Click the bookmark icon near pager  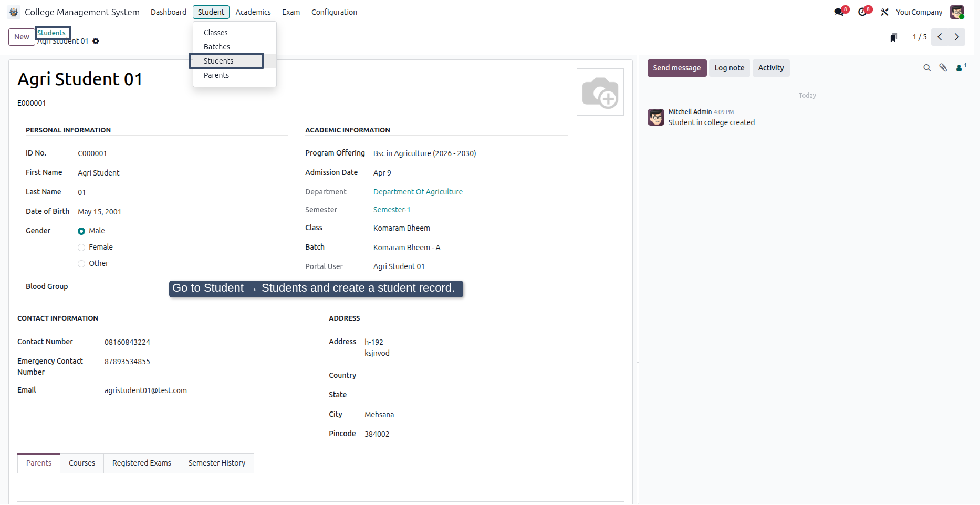pyautogui.click(x=893, y=37)
